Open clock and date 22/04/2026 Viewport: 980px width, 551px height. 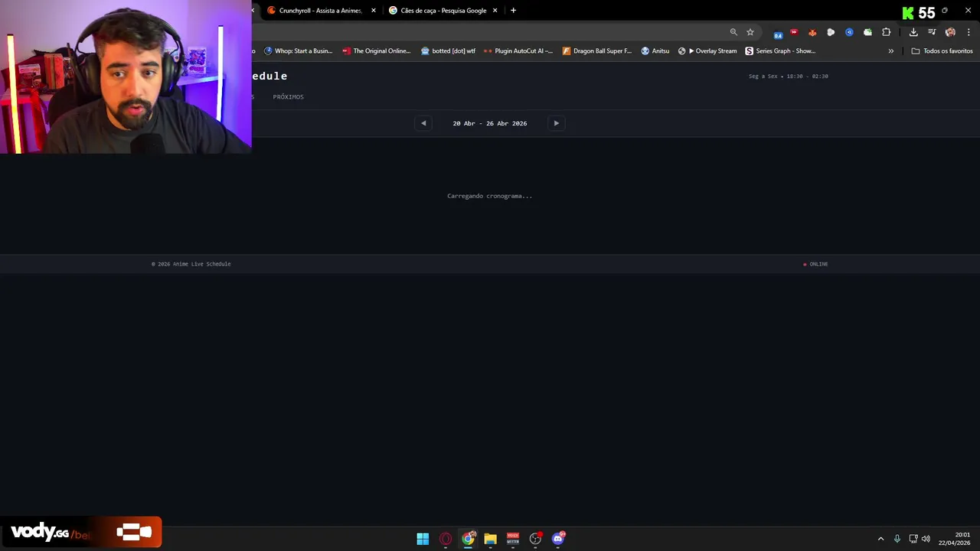[x=954, y=539]
